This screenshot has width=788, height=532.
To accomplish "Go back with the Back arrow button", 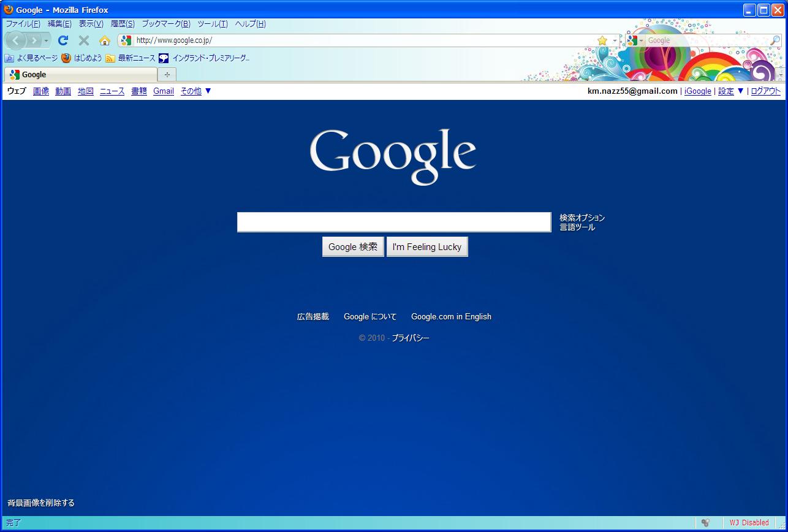I will (x=16, y=40).
